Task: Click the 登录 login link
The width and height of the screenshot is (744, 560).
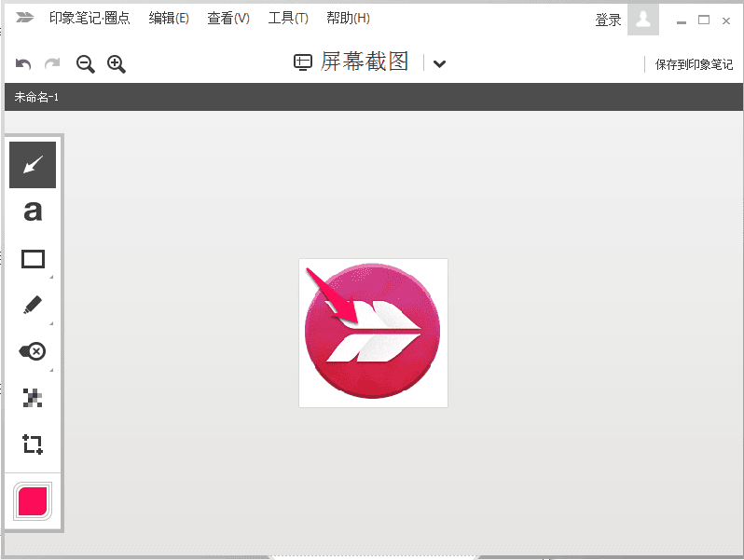Action: pyautogui.click(x=608, y=20)
